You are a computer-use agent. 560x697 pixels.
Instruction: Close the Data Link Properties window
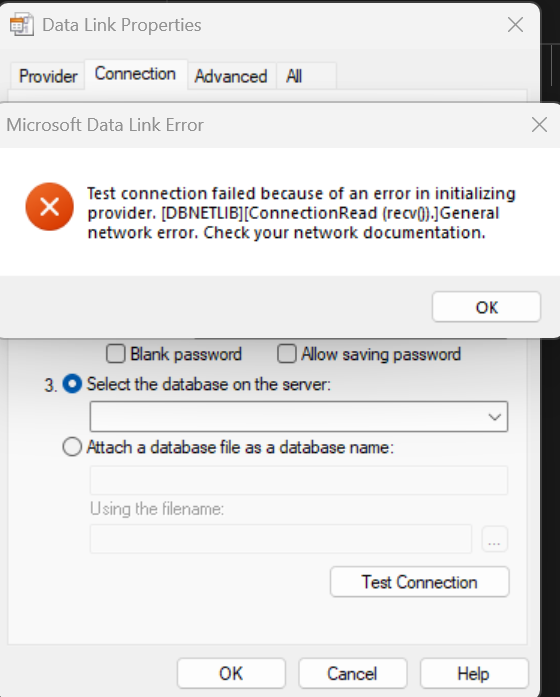click(515, 25)
